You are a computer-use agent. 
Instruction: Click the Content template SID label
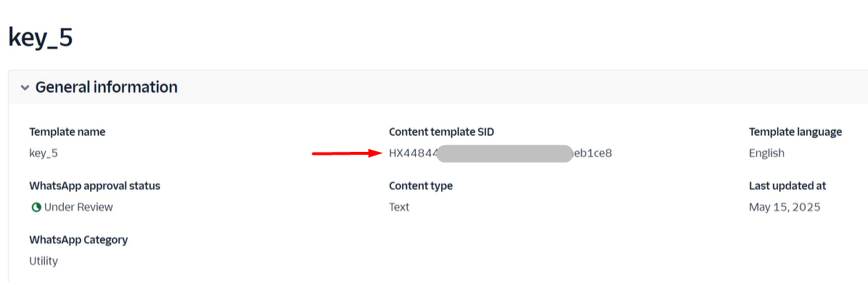click(x=442, y=132)
